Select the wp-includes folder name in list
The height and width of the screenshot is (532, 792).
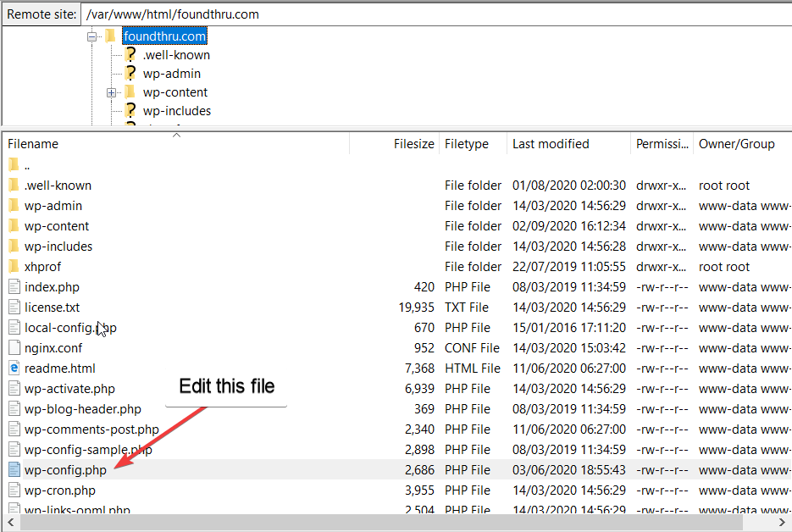pos(58,247)
